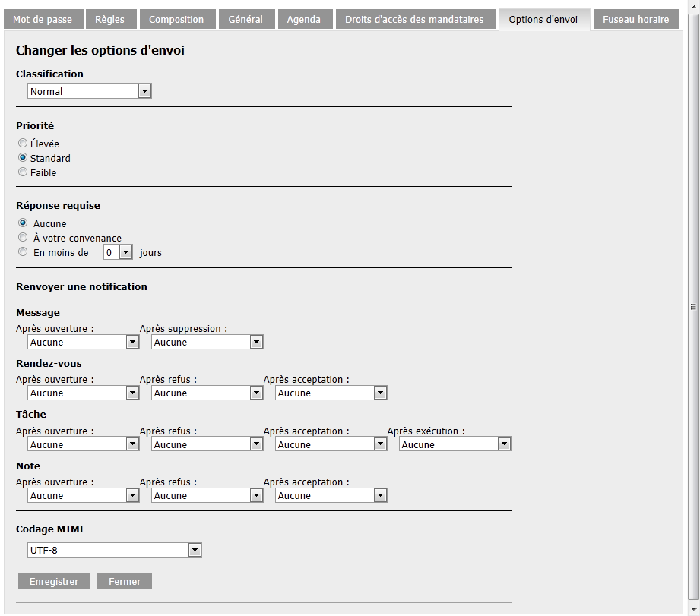
Task: Select the "Faible" priority option
Action: point(23,172)
